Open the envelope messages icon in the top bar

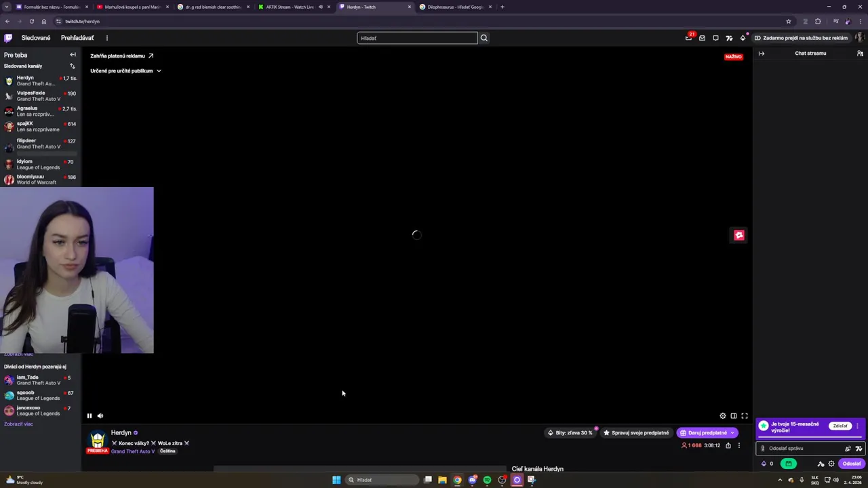coord(702,38)
